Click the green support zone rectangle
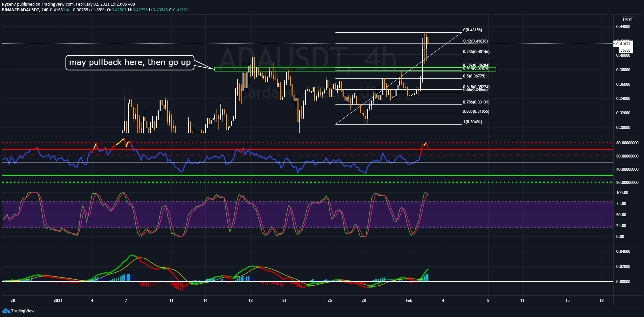This screenshot has height=317, width=644. (355, 69)
